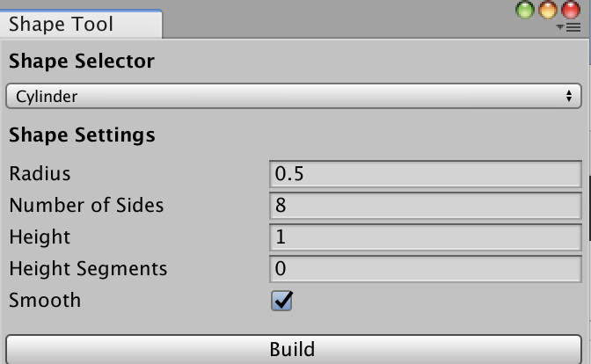The image size is (591, 364).
Task: Click the Radius property label
Action: pyautogui.click(x=40, y=174)
